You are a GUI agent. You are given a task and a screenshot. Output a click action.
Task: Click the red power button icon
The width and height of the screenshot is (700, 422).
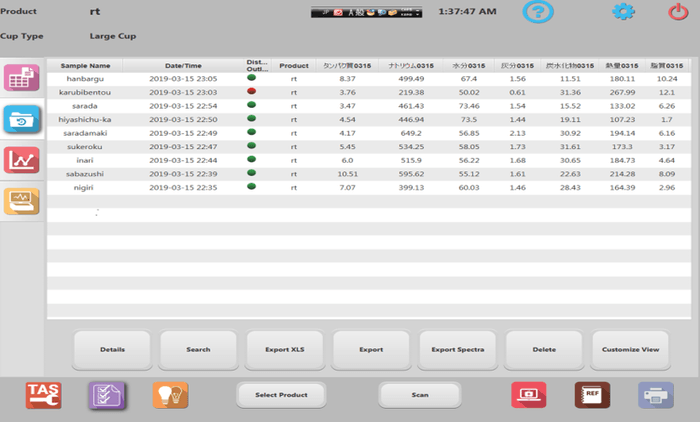coord(677,13)
